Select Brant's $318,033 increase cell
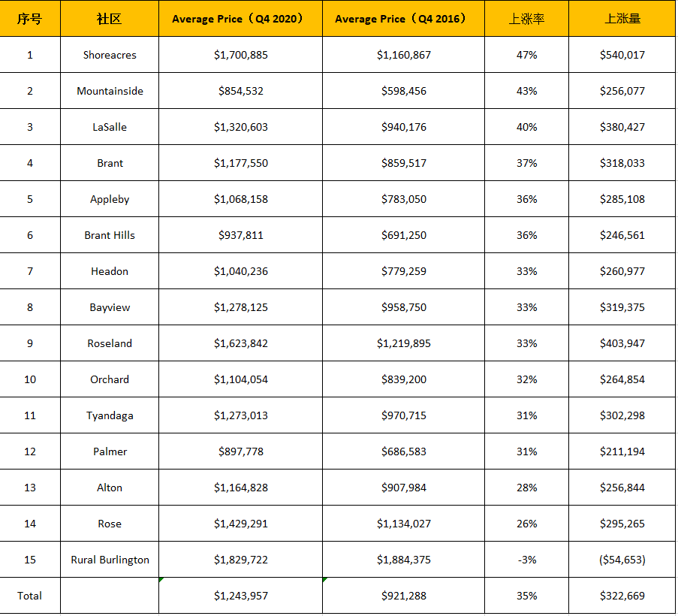Image resolution: width=678 pixels, height=616 pixels. [x=622, y=163]
